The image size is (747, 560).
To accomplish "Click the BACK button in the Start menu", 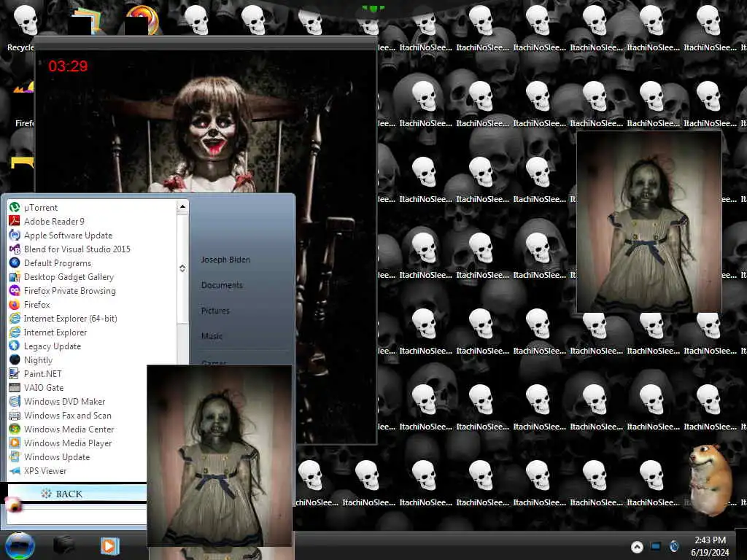I will (x=77, y=494).
